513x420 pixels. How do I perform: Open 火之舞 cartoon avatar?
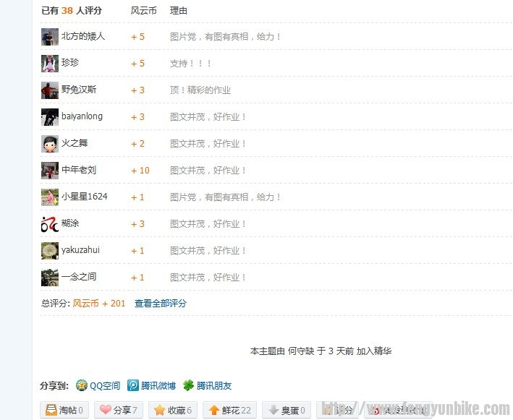50,144
